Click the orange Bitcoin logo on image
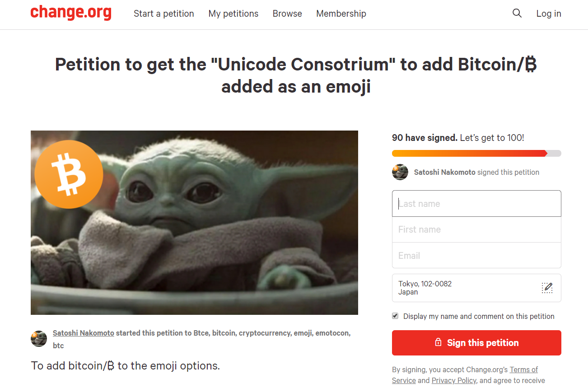The image size is (588, 388). pos(69,174)
